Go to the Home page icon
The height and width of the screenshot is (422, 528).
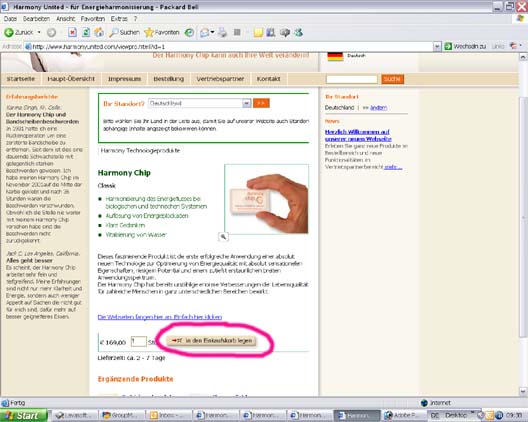click(99, 32)
